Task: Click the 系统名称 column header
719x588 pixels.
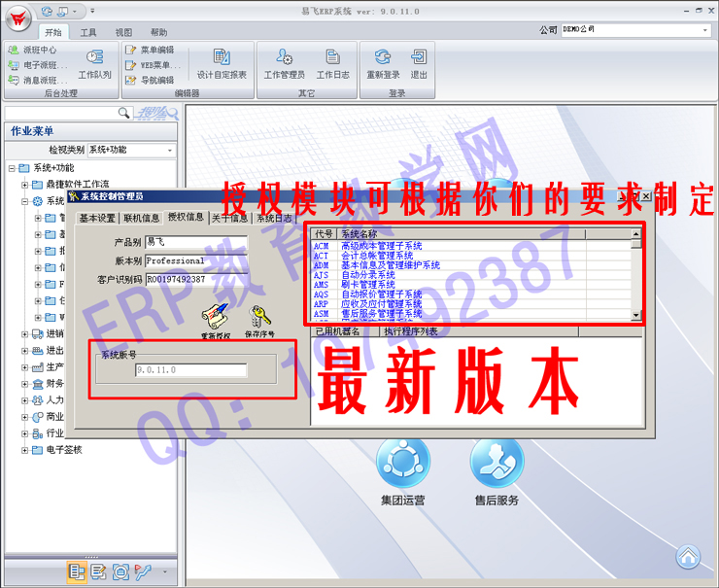Action: tap(462, 234)
